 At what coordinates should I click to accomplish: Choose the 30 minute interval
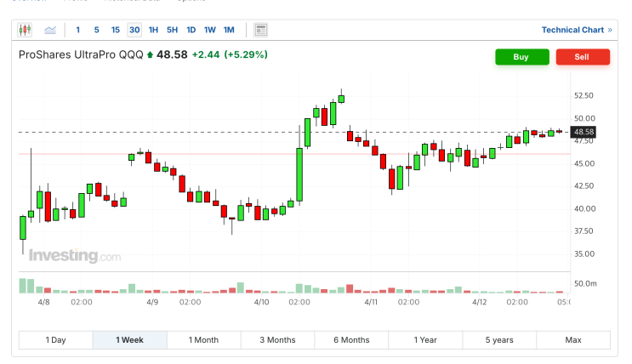[x=134, y=30]
